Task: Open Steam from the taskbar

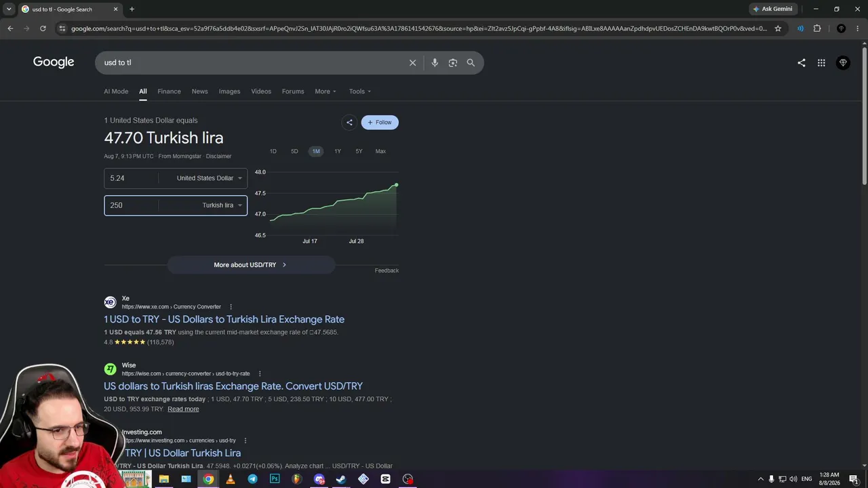Action: [341, 479]
